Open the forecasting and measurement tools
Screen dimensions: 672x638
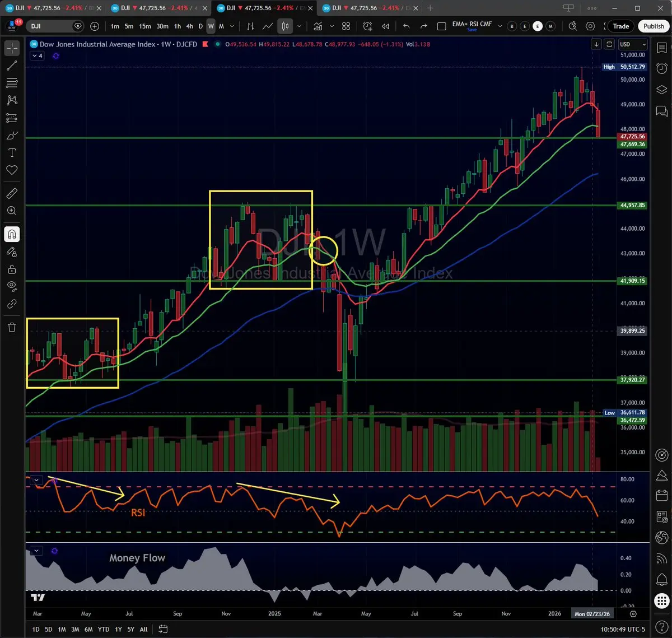[12, 118]
